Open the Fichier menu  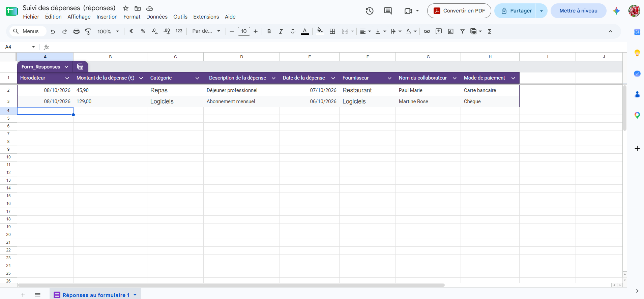(x=31, y=17)
